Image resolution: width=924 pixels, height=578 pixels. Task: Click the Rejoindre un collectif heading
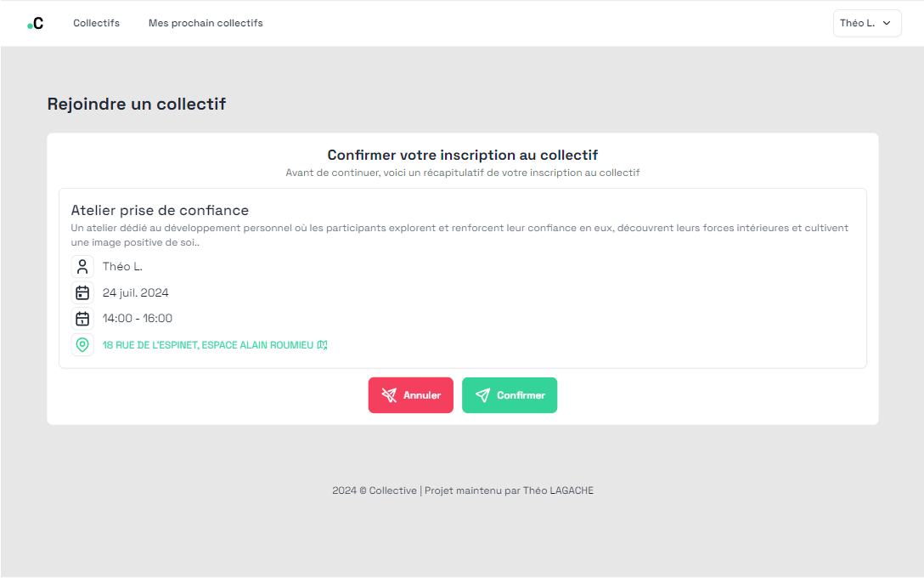pyautogui.click(x=137, y=104)
